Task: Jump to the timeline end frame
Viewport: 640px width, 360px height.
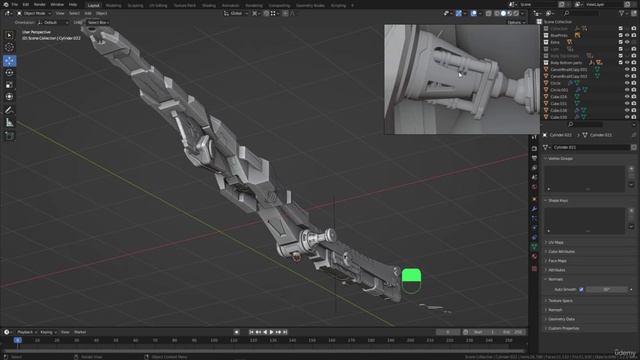Action: point(285,332)
